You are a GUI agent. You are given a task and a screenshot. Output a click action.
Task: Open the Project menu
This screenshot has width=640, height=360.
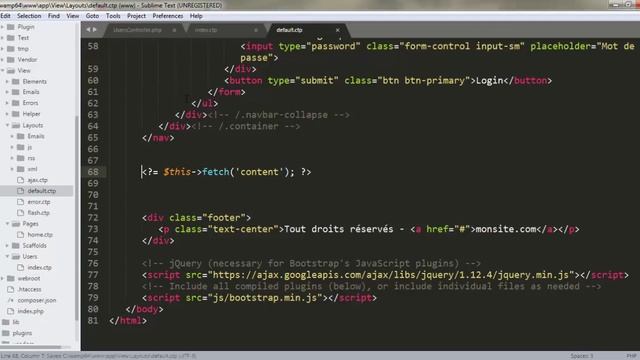click(x=136, y=16)
